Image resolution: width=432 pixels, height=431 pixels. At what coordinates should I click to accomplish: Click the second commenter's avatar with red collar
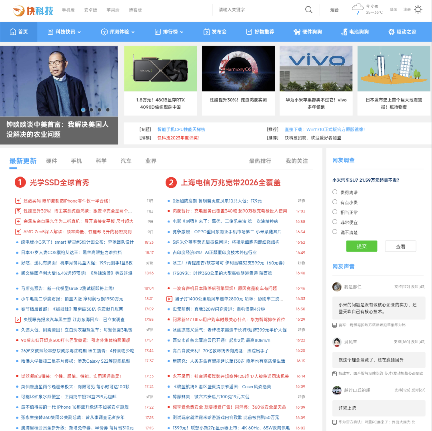coord(337,342)
